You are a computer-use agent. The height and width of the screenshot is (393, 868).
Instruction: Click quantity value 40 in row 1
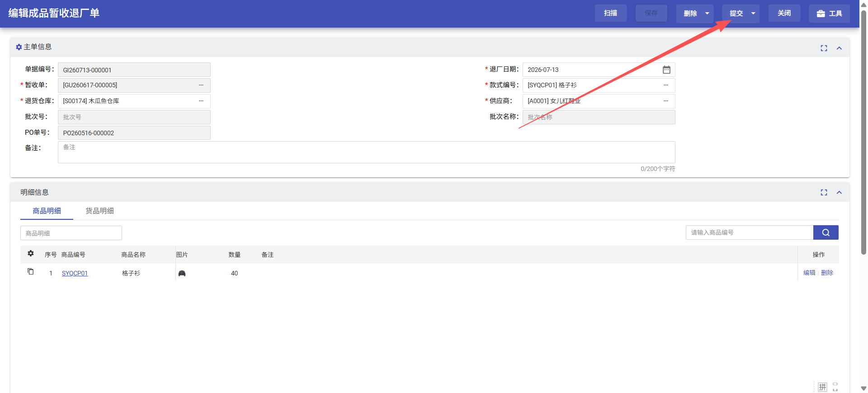234,273
